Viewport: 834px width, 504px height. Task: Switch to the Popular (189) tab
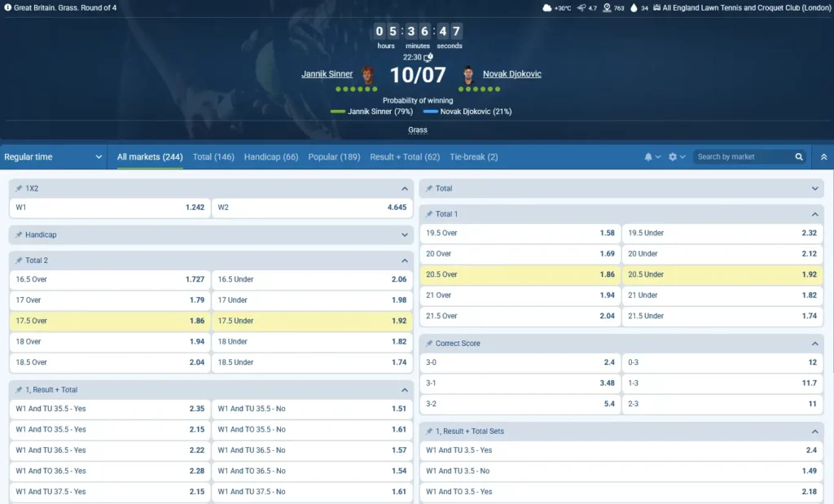pyautogui.click(x=334, y=157)
